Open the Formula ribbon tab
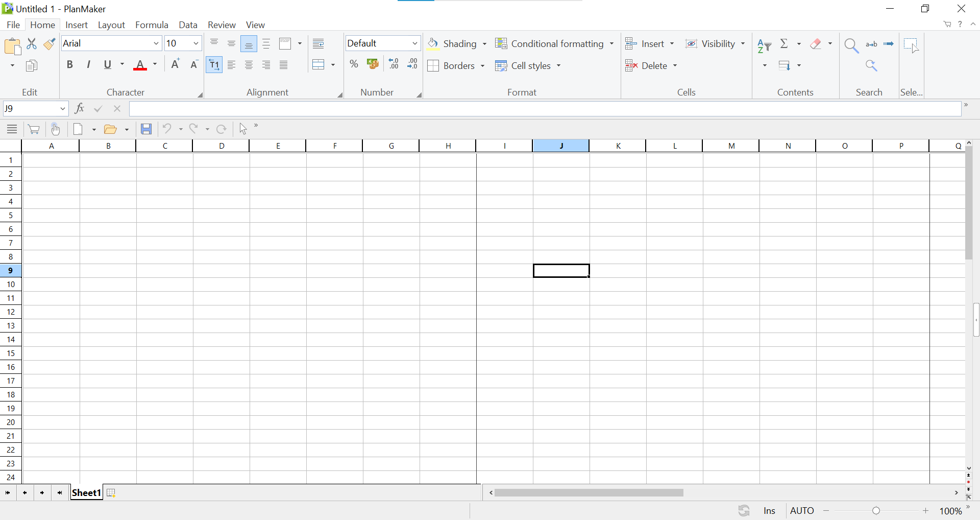The height and width of the screenshot is (520, 980). click(x=152, y=25)
